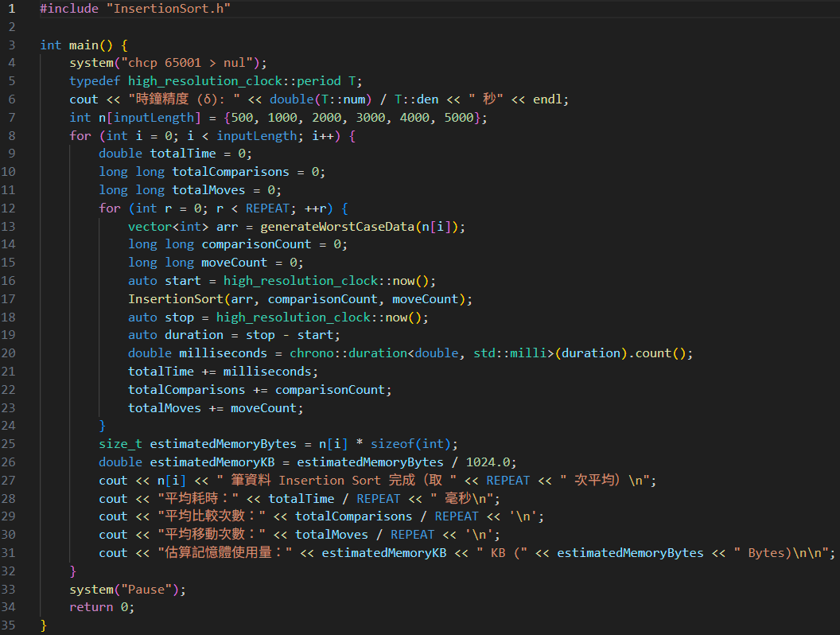Viewport: 840px width, 635px height.
Task: Click the 平均移動次數 string on line 30
Action: click(x=211, y=534)
